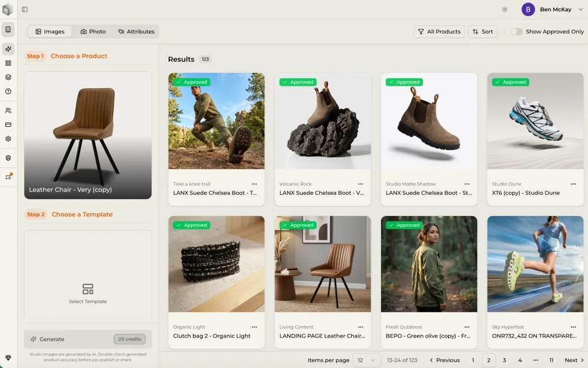
Task: Go to results page 1
Action: (x=473, y=360)
